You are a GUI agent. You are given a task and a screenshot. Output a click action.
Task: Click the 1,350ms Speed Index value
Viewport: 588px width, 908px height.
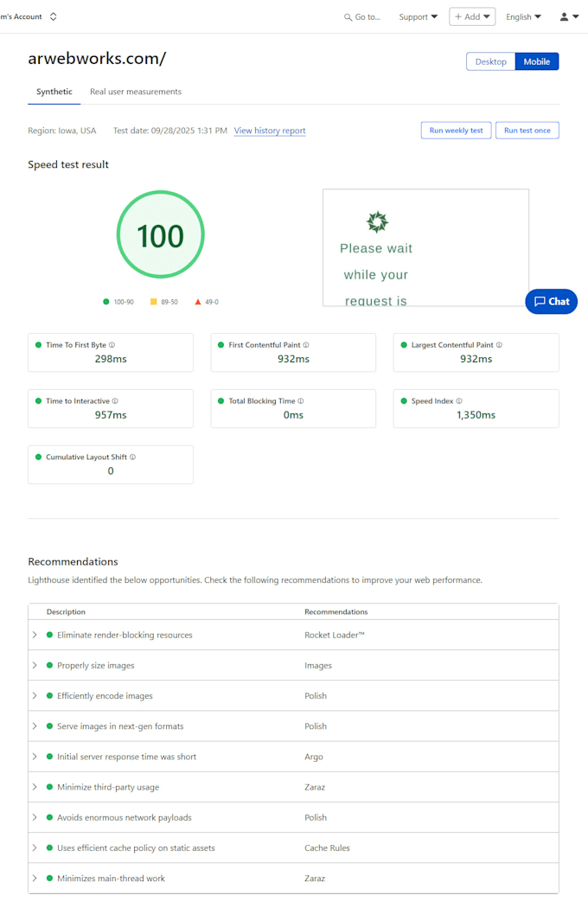pyautogui.click(x=476, y=415)
